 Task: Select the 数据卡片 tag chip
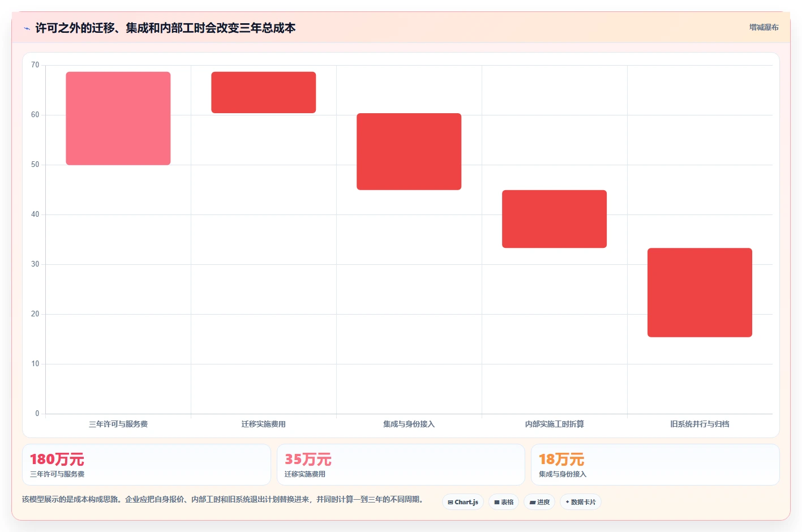point(581,502)
